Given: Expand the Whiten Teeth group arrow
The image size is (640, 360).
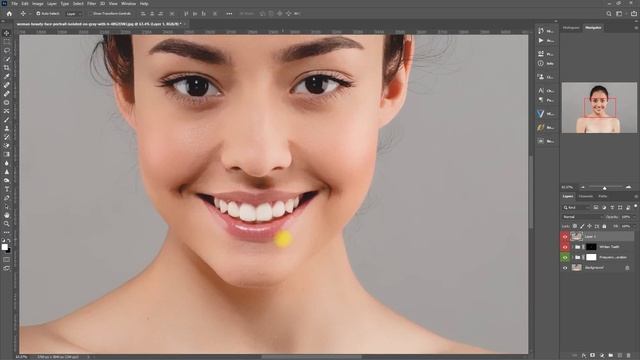Looking at the screenshot, I should pyautogui.click(x=572, y=247).
